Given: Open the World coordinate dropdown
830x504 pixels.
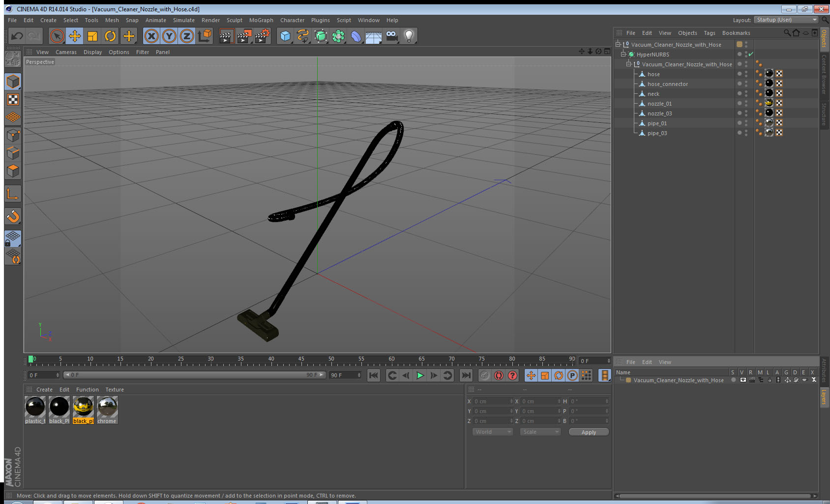Looking at the screenshot, I should coord(493,432).
